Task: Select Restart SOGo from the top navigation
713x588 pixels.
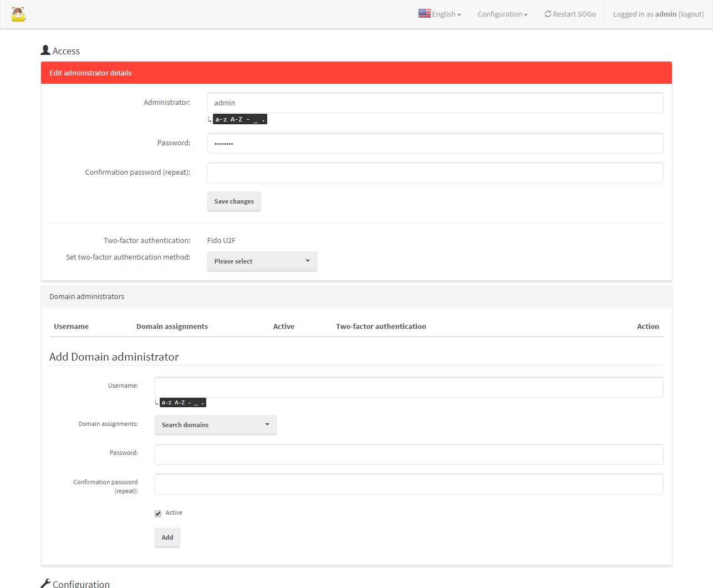Action: [570, 14]
